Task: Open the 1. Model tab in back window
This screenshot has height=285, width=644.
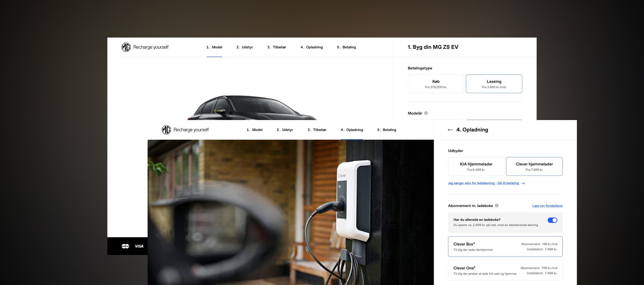Action: [x=214, y=47]
